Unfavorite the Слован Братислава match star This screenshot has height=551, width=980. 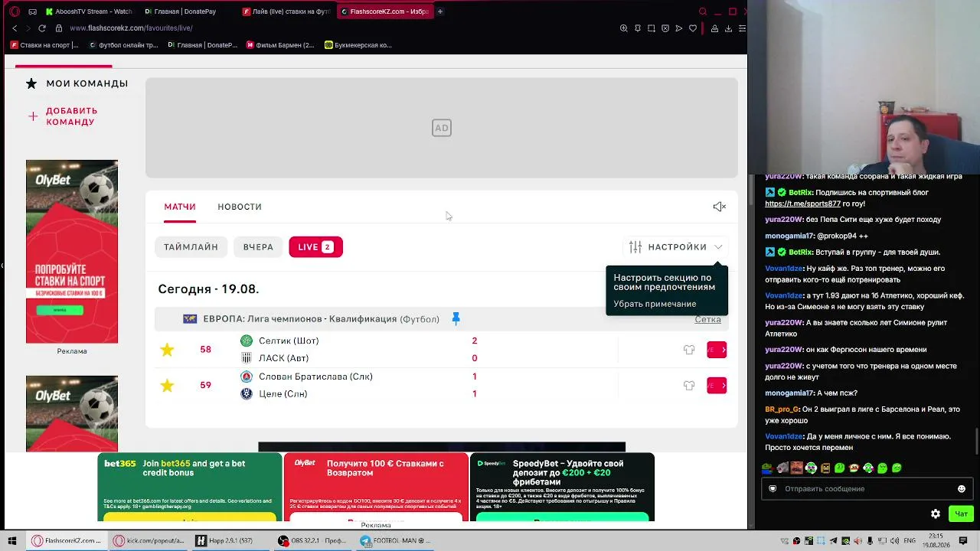(x=167, y=386)
